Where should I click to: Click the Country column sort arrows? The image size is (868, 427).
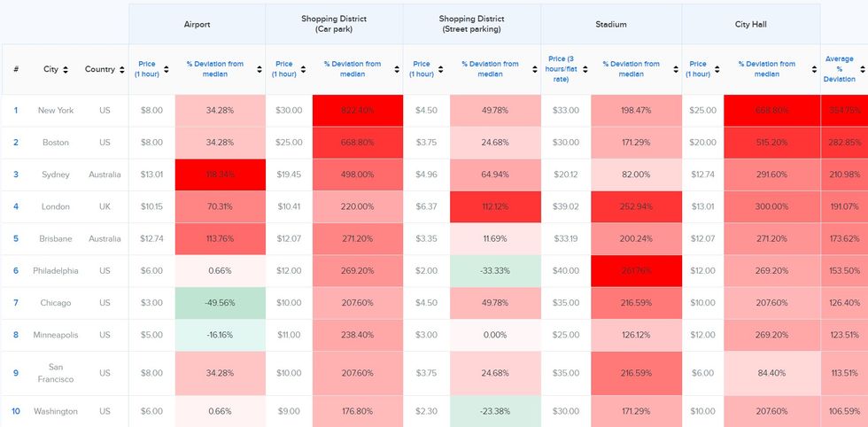click(120, 69)
